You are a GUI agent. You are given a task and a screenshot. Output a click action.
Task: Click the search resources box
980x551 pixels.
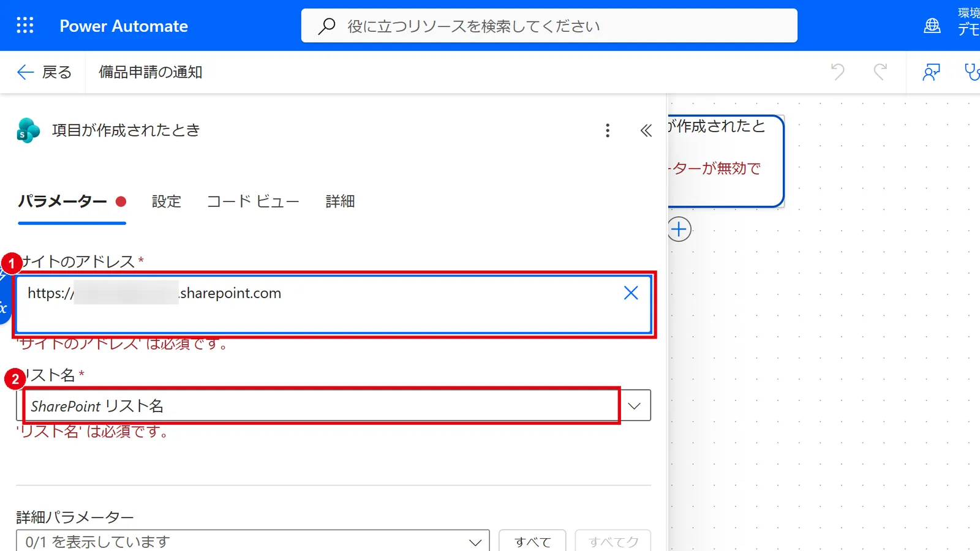pos(549,26)
